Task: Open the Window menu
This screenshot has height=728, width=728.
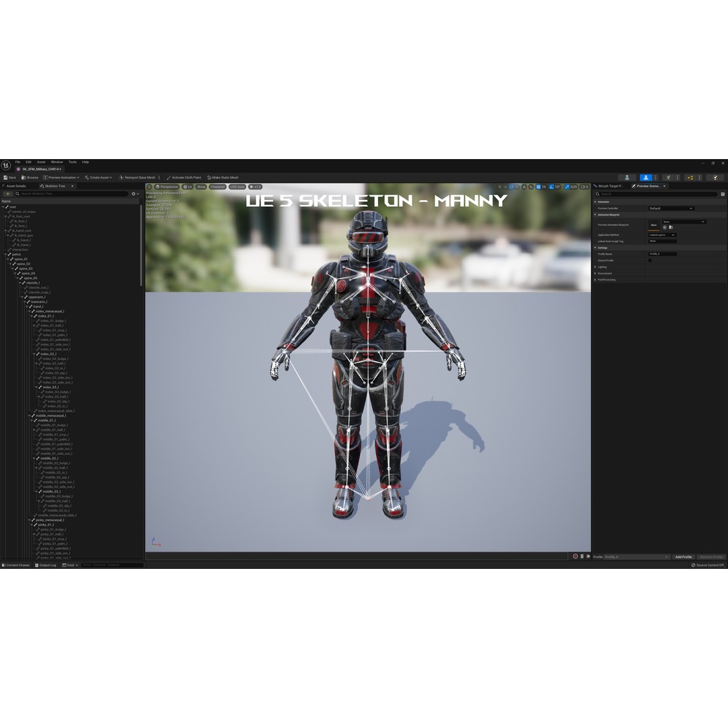Action: (57, 162)
